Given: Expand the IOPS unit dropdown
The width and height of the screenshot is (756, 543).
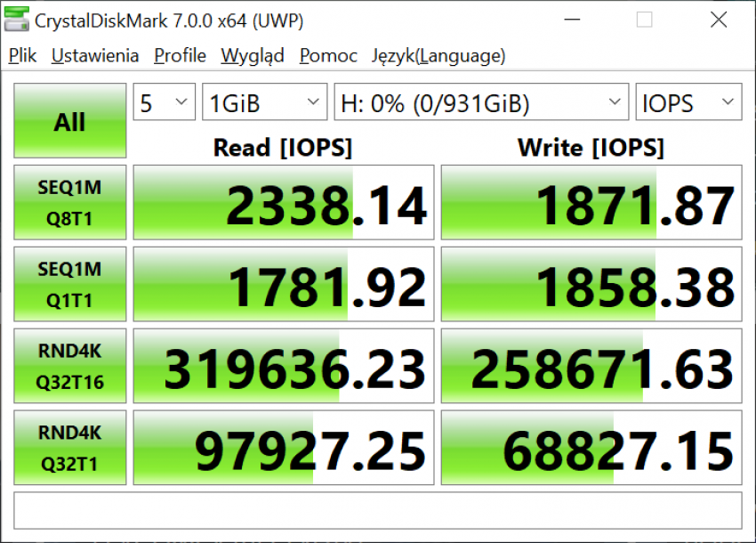Looking at the screenshot, I should [x=688, y=101].
